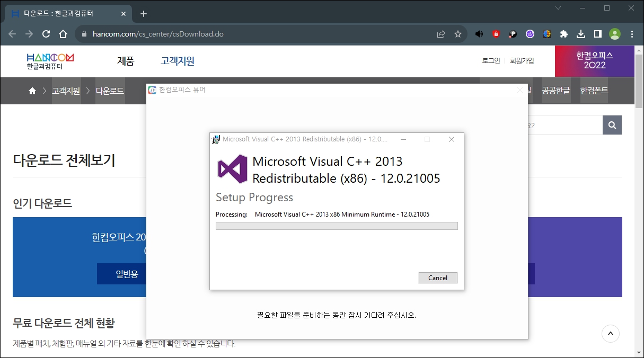This screenshot has height=358, width=644.
Task: Open the Chrome home page icon
Action: coord(63,34)
